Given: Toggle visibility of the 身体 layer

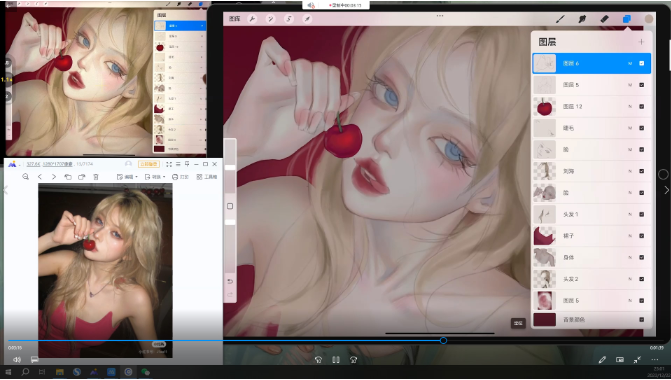Looking at the screenshot, I should pos(641,257).
